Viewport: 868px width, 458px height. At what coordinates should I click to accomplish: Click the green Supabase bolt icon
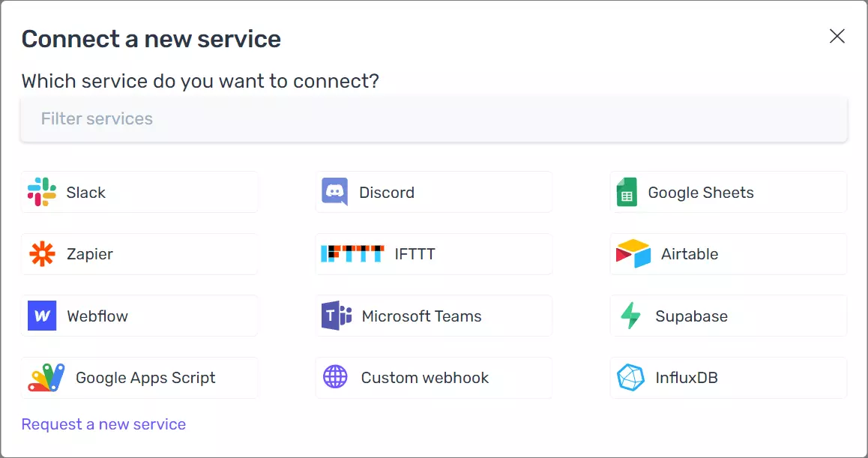pyautogui.click(x=630, y=316)
